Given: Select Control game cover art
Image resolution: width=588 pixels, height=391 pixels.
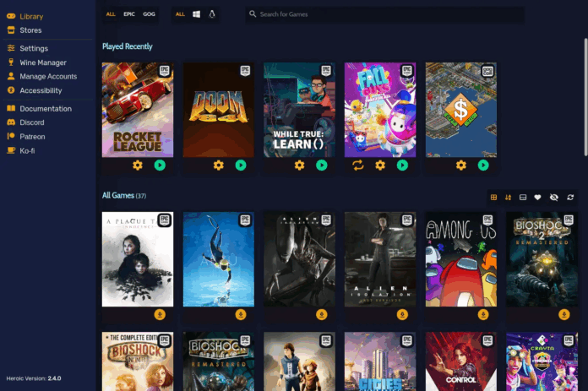Looking at the screenshot, I should tap(461, 361).
